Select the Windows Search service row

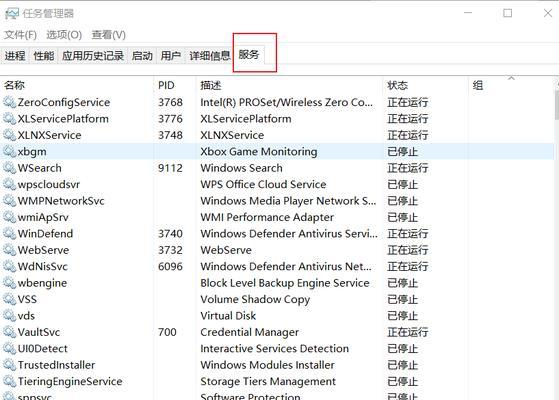click(277, 168)
